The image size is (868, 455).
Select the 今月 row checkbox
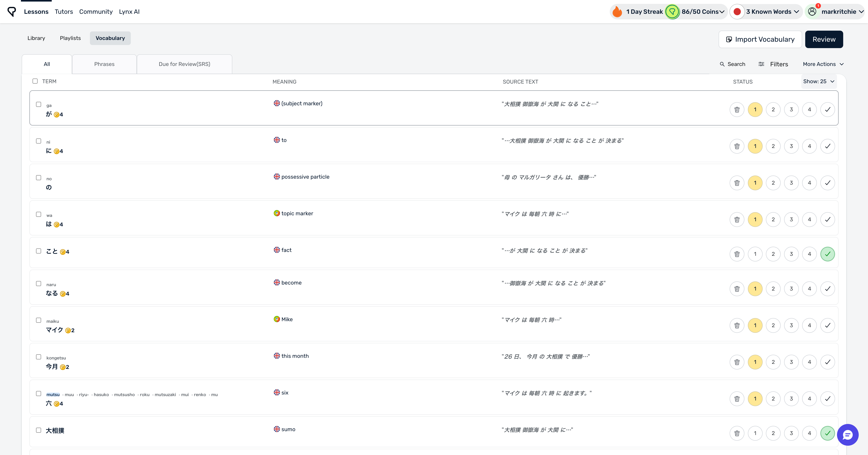tap(39, 357)
